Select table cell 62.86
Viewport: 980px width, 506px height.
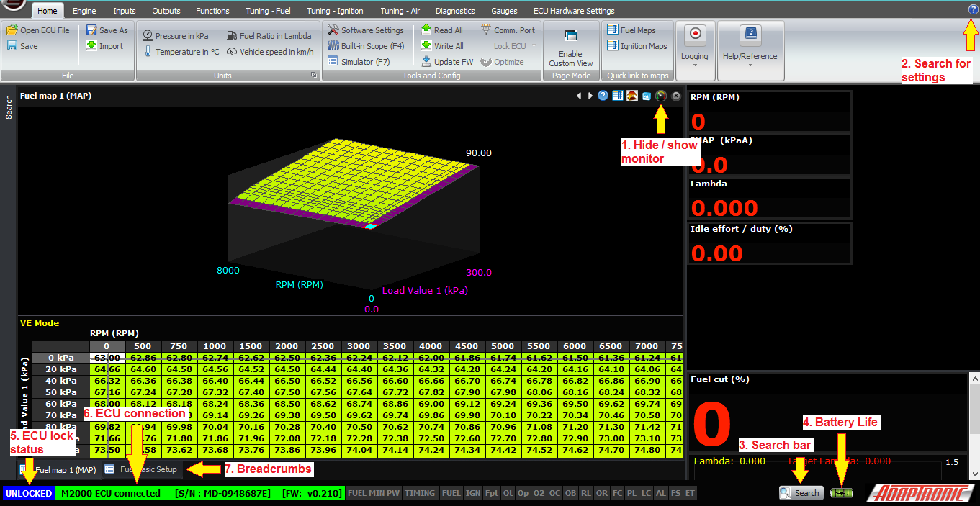coord(143,358)
